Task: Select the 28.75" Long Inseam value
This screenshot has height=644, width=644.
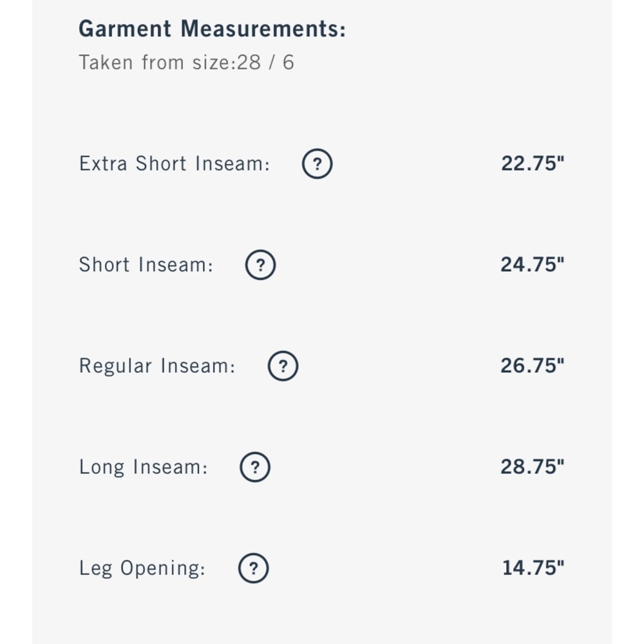Action: point(533,467)
